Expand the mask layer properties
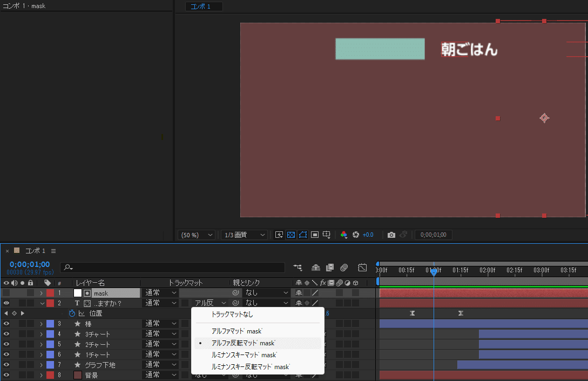The width and height of the screenshot is (588, 381). pyautogui.click(x=42, y=293)
